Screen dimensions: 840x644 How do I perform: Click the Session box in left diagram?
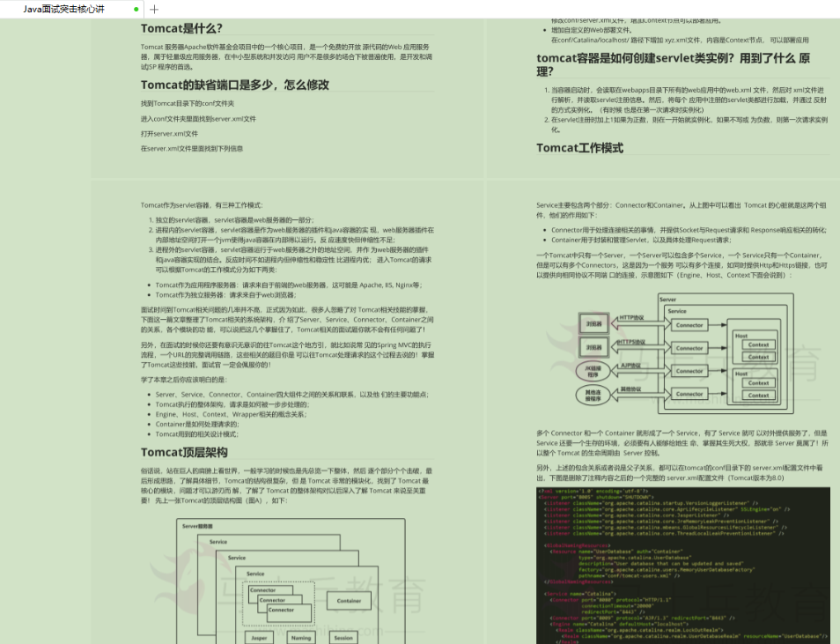tap(343, 638)
